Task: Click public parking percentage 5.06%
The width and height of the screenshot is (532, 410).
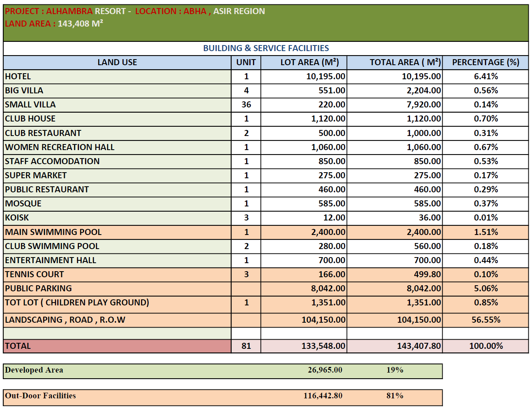Action: [x=486, y=288]
